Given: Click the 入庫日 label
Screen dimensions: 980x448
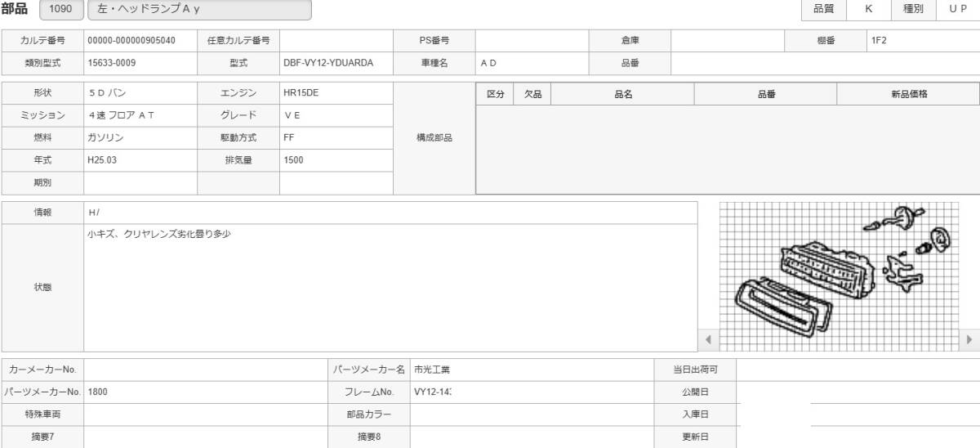Looking at the screenshot, I should tap(696, 414).
